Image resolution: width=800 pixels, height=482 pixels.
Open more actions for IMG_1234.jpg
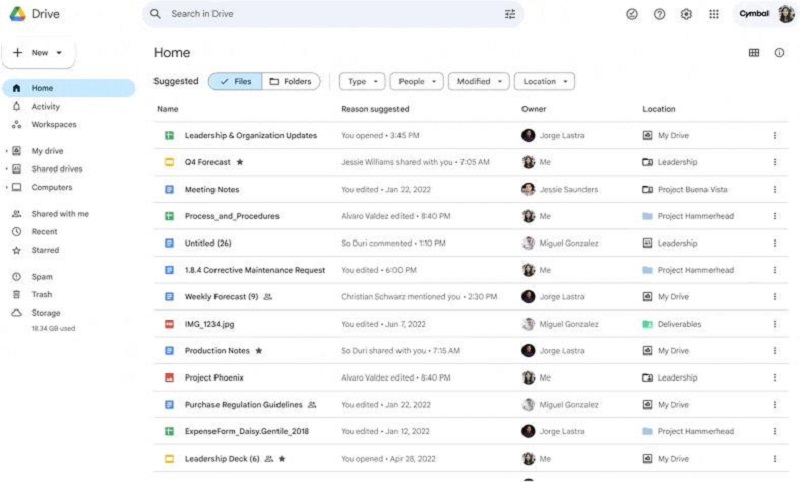774,324
